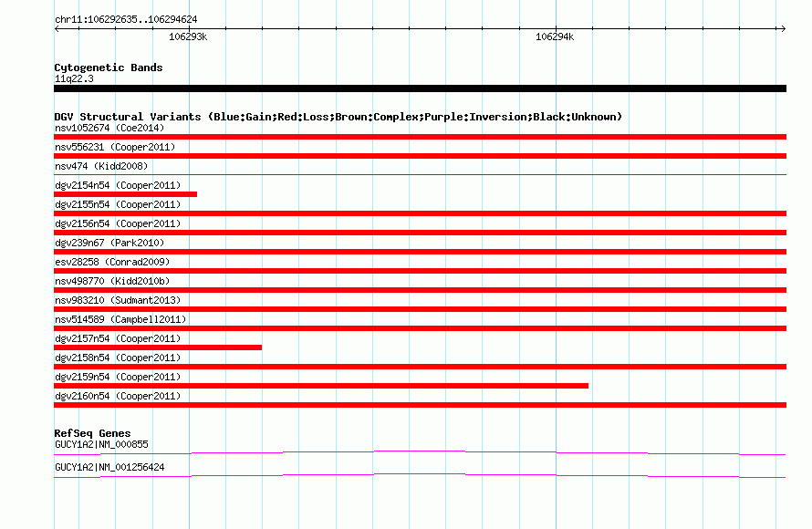Click the Cytogenetic Bands track title

[109, 67]
